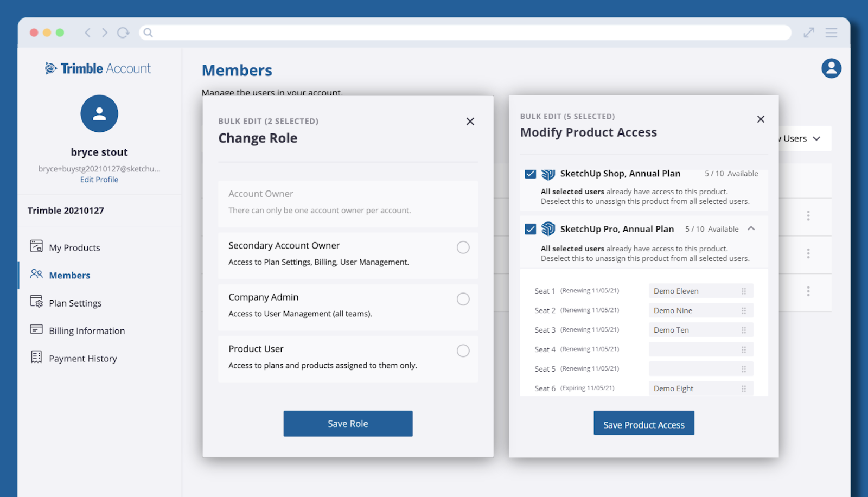Screen dimensions: 868x497
Task: Collapse the SketchUp Pro seats list
Action: click(x=751, y=228)
